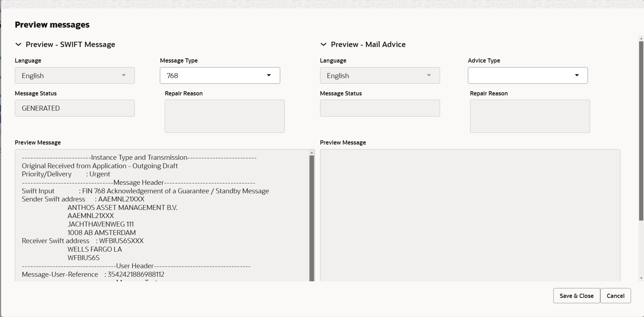The height and width of the screenshot is (317, 644).
Task: Click the Mail Advice Message Status field
Action: tap(380, 108)
